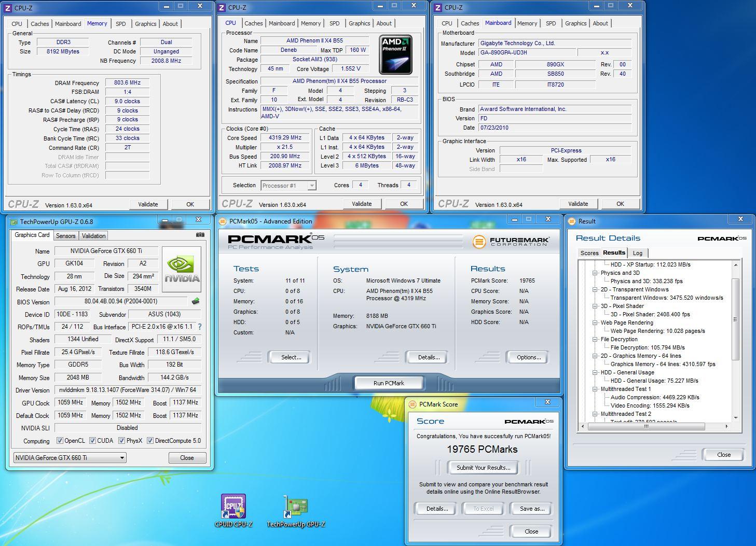This screenshot has width=756, height=546.
Task: Switch to the Sensors tab in GPU-Z
Action: (66, 235)
